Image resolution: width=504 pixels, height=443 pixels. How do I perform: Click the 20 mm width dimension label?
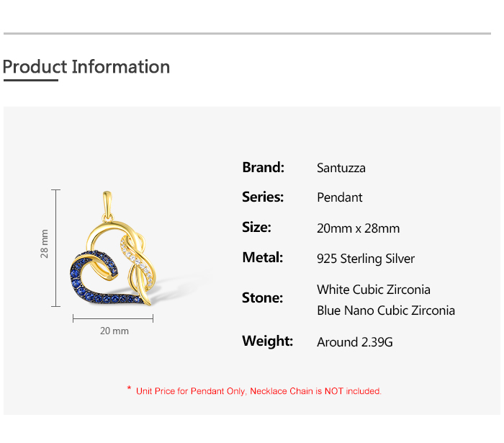114,331
